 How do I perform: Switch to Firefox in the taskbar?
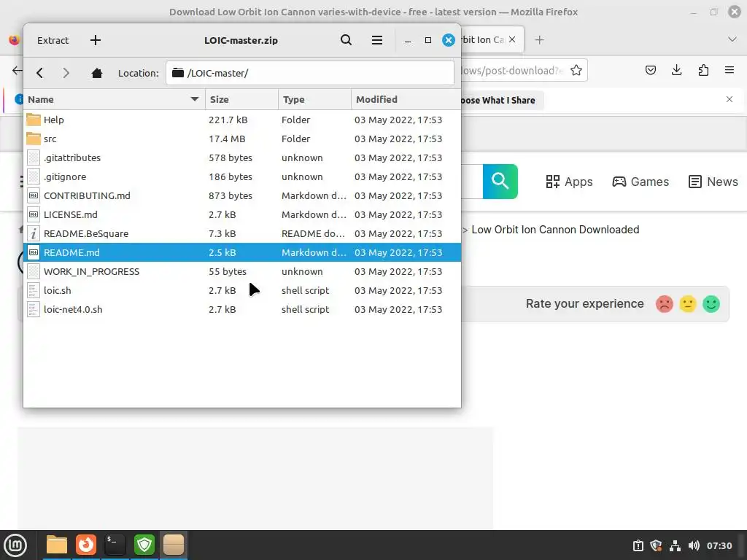[86, 545]
